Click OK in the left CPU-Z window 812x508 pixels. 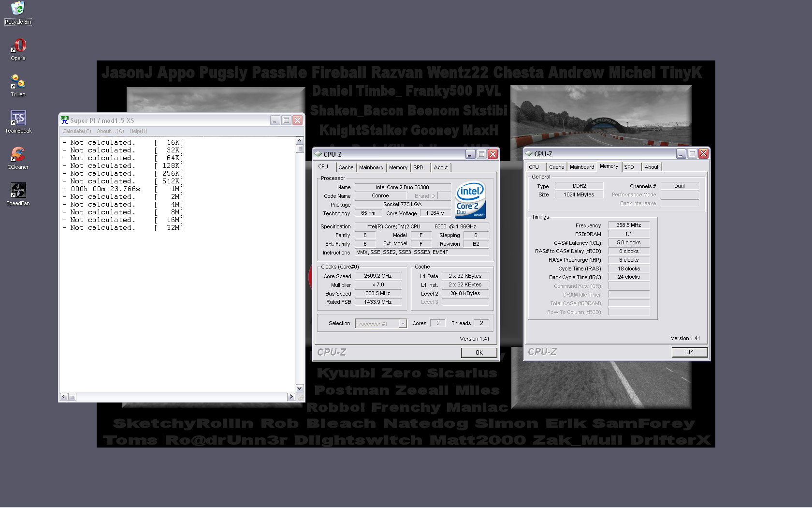[x=479, y=353]
